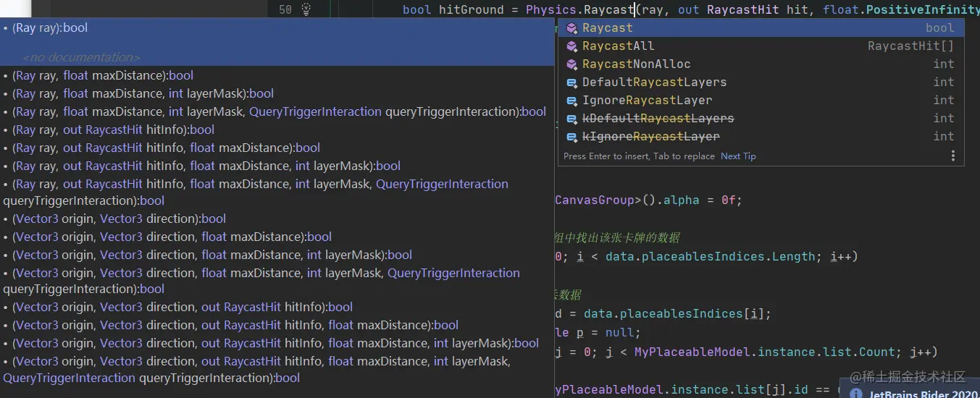Select overload (Ray ray, out RaycastHit hitInfo):bool
Viewport: 980px width, 398px height.
[109, 130]
